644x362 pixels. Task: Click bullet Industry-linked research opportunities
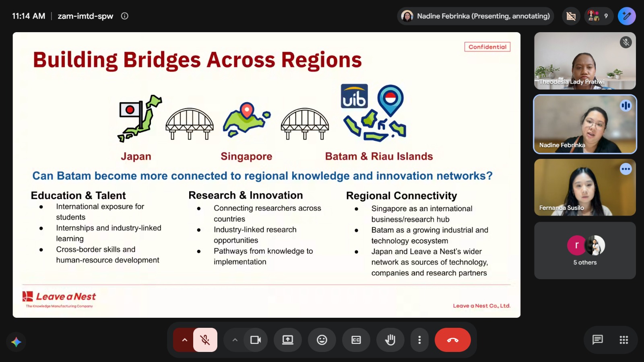coord(255,235)
